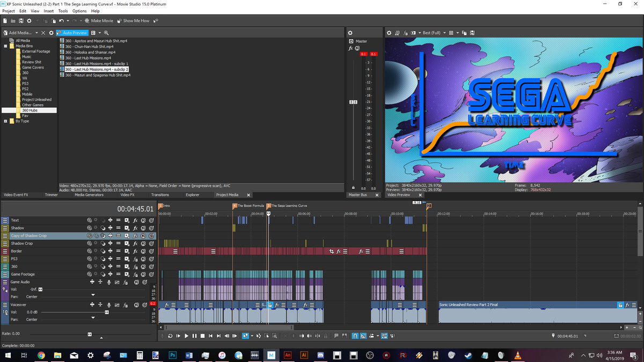This screenshot has height=362, width=644.
Task: Click the Voiceover Vol slider handle
Action: (x=107, y=312)
